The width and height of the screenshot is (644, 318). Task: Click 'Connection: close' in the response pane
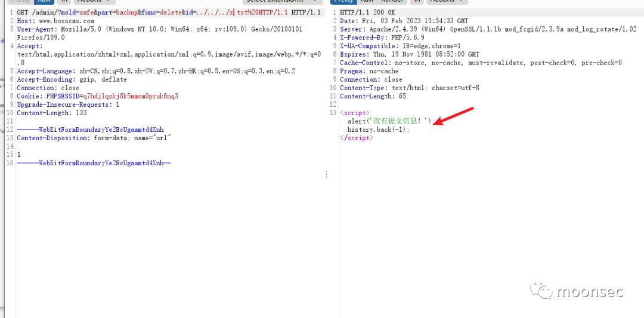[x=371, y=79]
